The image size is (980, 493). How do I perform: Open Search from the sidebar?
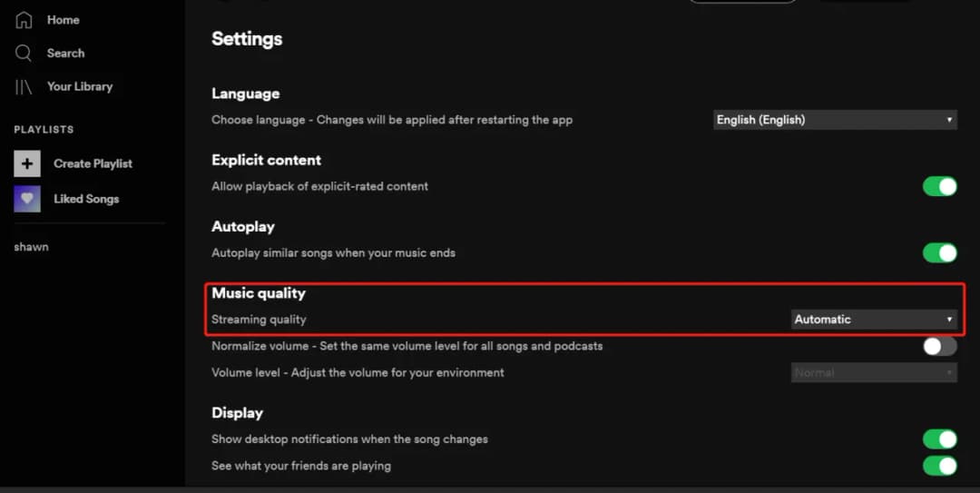pyautogui.click(x=65, y=54)
